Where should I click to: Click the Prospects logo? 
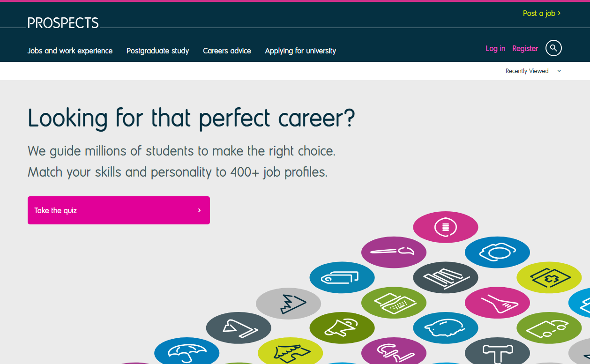(63, 22)
